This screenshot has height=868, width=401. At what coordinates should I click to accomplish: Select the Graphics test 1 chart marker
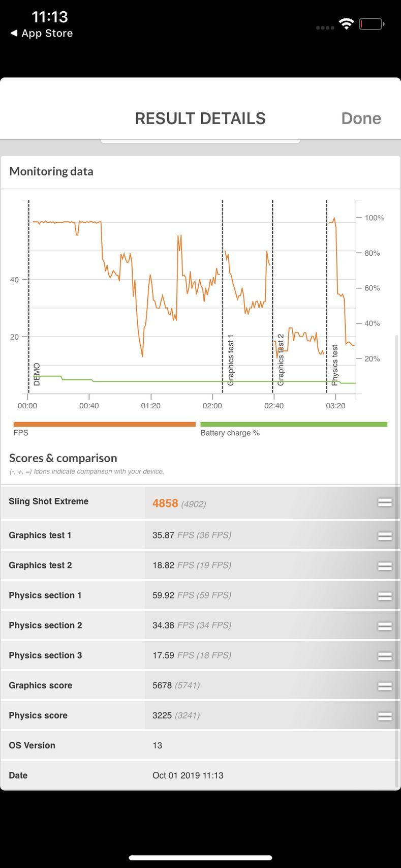230,360
